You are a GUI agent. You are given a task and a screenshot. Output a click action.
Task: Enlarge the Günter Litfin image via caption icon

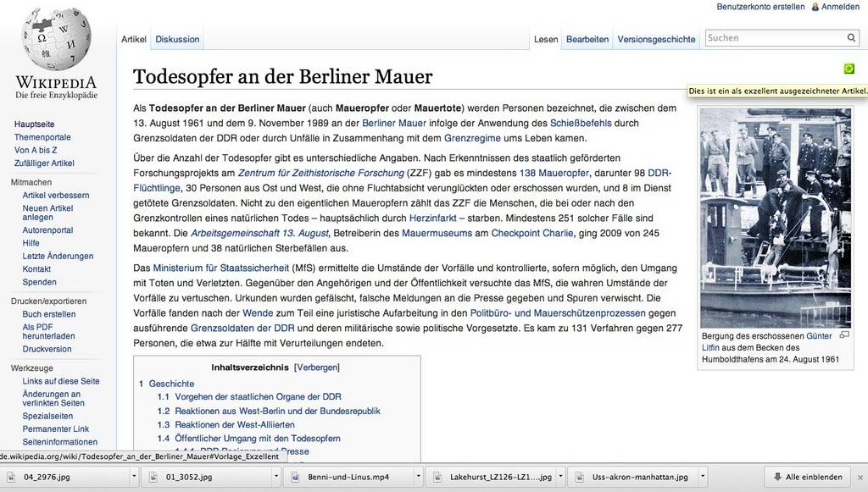pos(843,335)
